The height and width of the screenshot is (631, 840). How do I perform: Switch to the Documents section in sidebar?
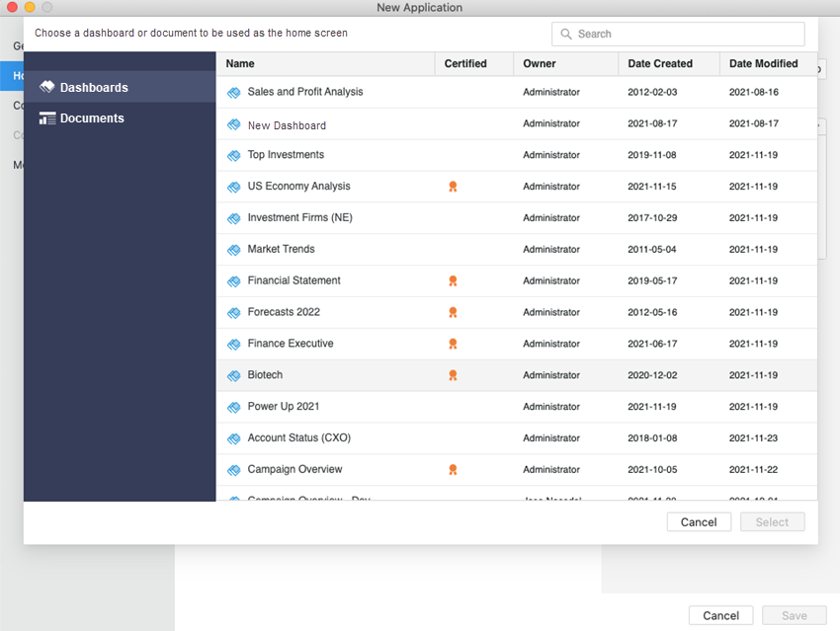tap(91, 118)
